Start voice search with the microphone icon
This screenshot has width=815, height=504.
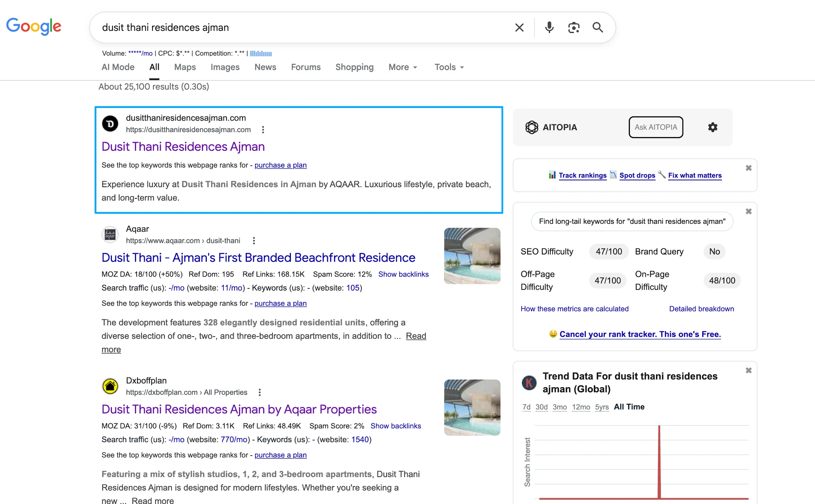[549, 27]
